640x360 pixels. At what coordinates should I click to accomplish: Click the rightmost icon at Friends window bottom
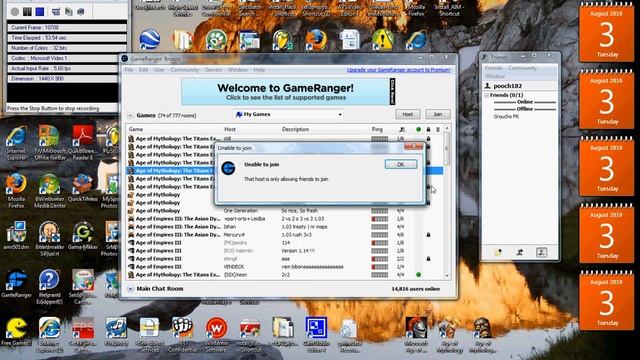541,252
